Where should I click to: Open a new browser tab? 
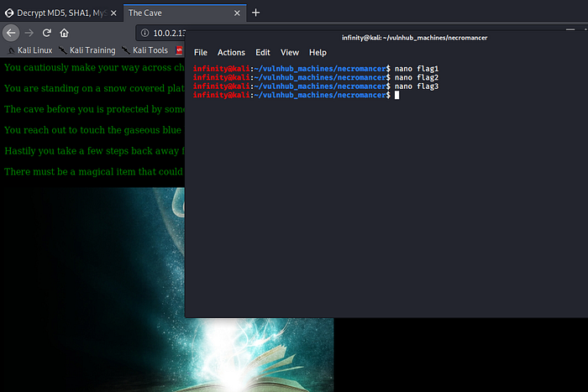click(x=256, y=13)
